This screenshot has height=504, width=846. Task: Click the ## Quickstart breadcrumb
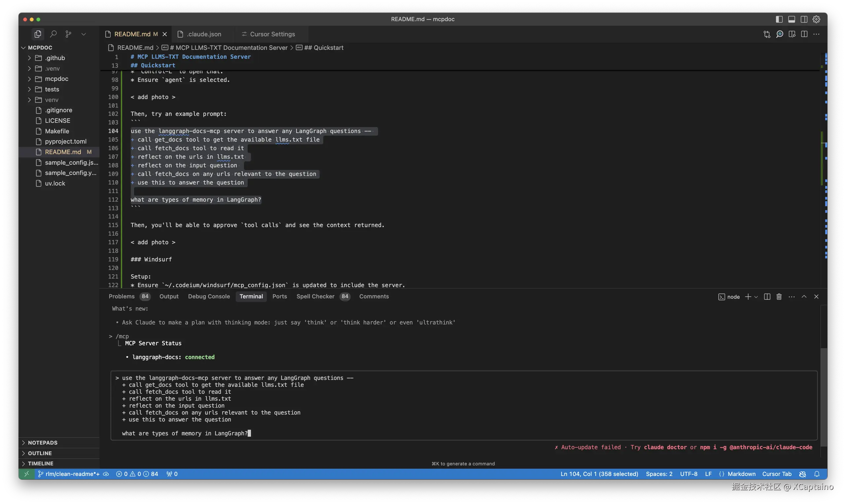click(320, 48)
